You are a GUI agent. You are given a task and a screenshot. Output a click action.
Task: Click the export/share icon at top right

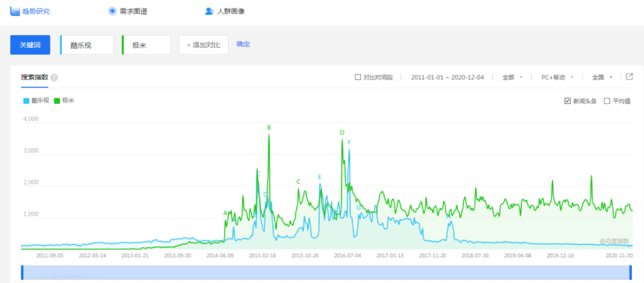629,76
